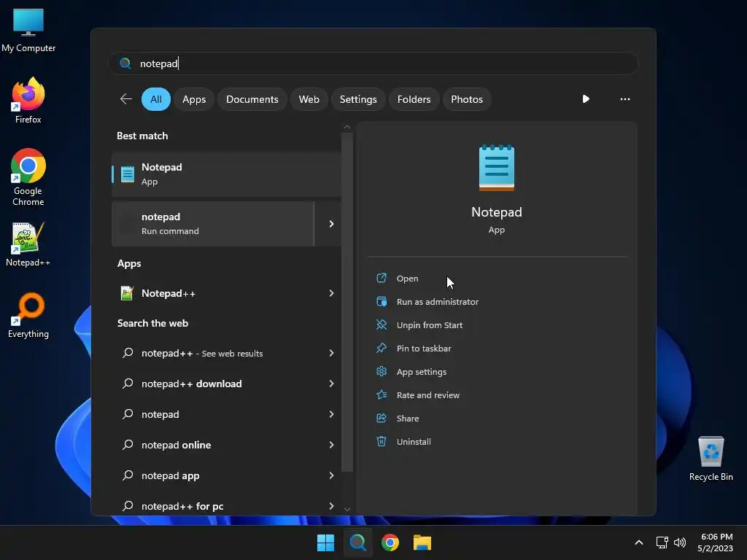Switch to the Folders filter tab

point(414,99)
